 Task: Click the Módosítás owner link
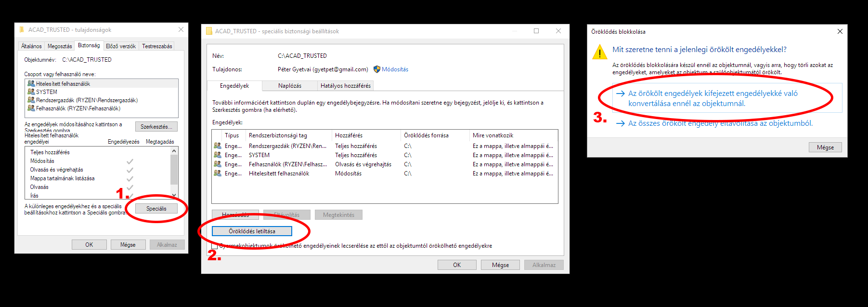(395, 69)
